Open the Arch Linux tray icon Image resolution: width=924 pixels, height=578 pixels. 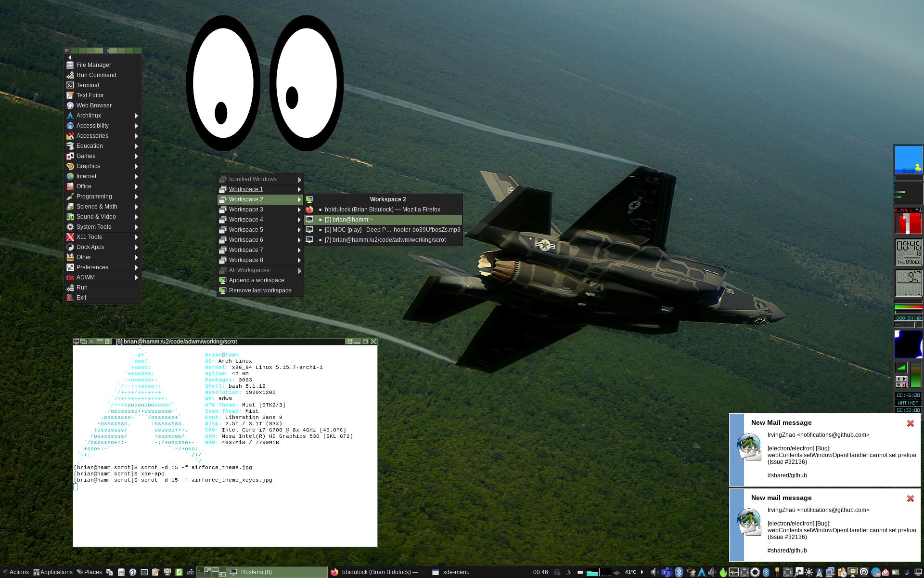[x=701, y=572]
